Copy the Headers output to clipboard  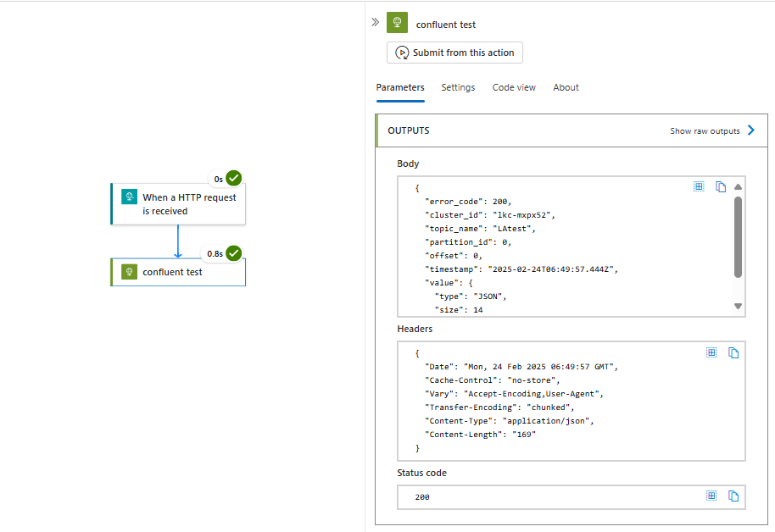point(733,352)
